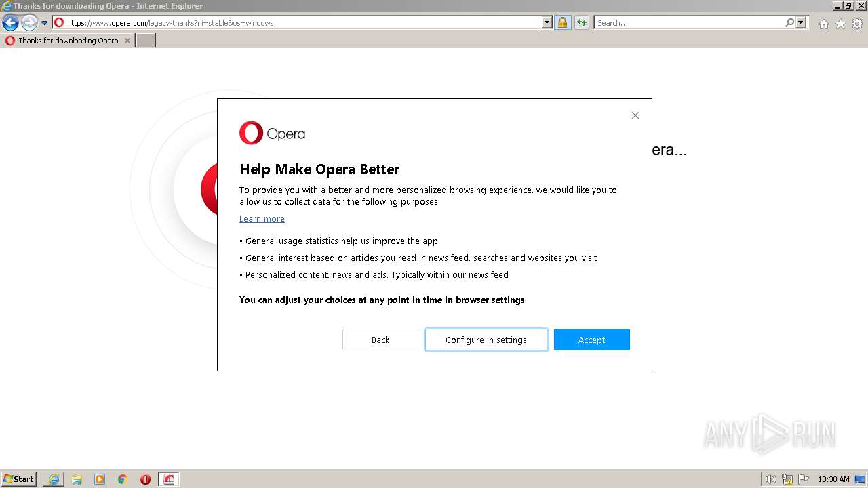The height and width of the screenshot is (488, 868).
Task: Expand the address bar autocomplete dropdown
Action: click(547, 23)
